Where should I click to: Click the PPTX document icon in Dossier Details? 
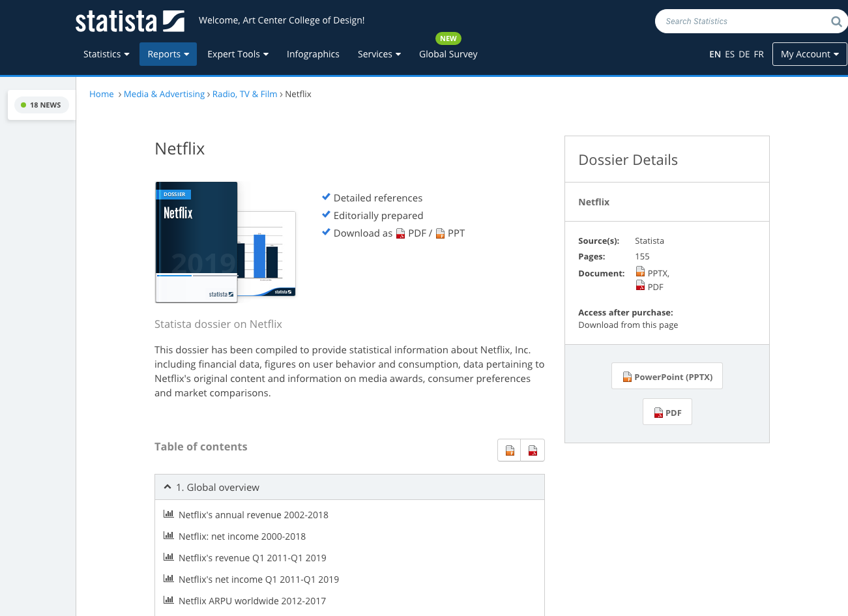(641, 272)
